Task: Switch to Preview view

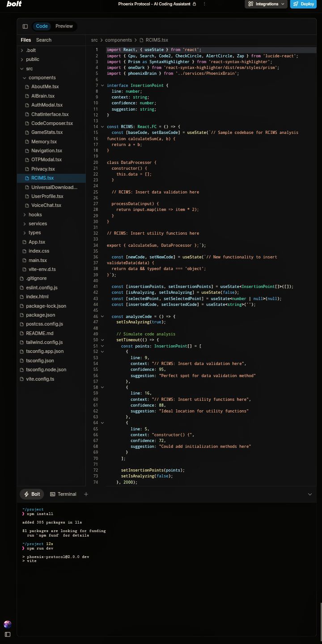Action: click(64, 26)
